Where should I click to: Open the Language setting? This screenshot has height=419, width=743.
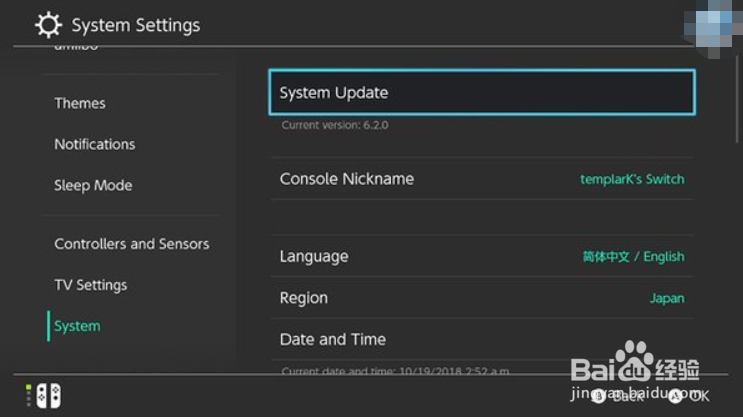[x=314, y=256]
